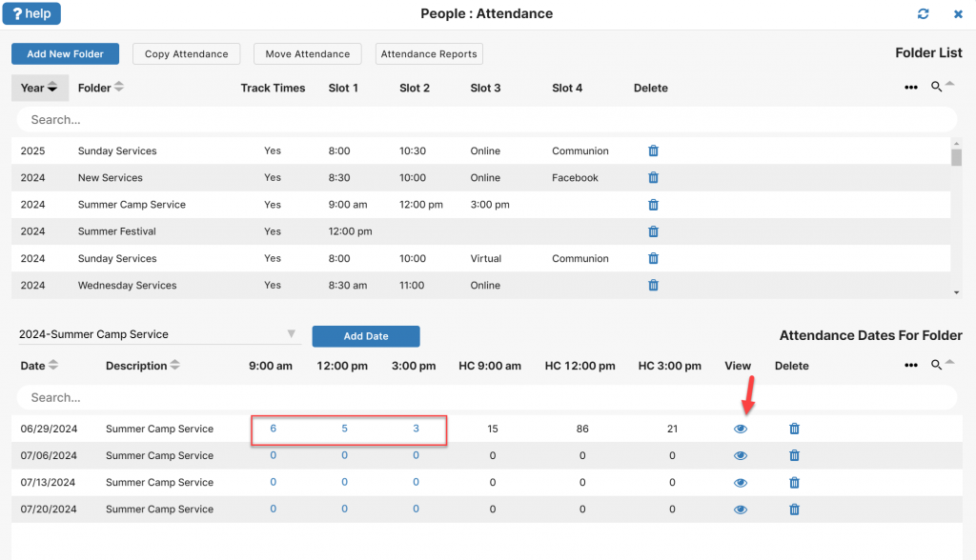View attendance for 07/13/2024 eye icon

click(x=740, y=483)
